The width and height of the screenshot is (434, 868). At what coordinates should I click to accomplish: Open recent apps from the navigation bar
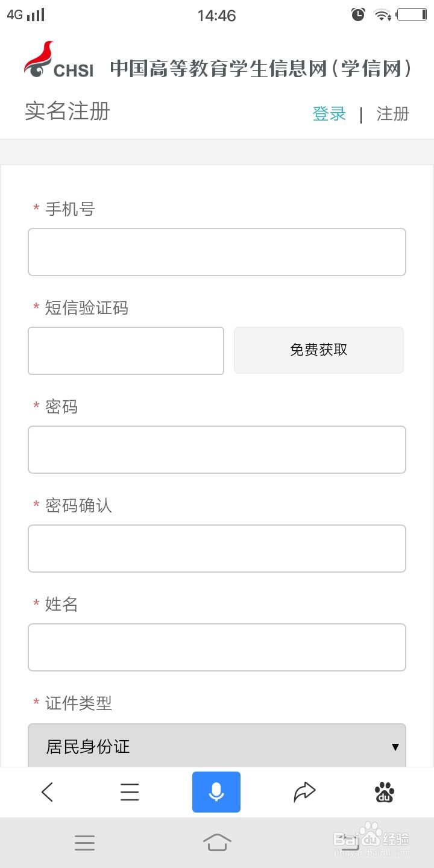(84, 842)
